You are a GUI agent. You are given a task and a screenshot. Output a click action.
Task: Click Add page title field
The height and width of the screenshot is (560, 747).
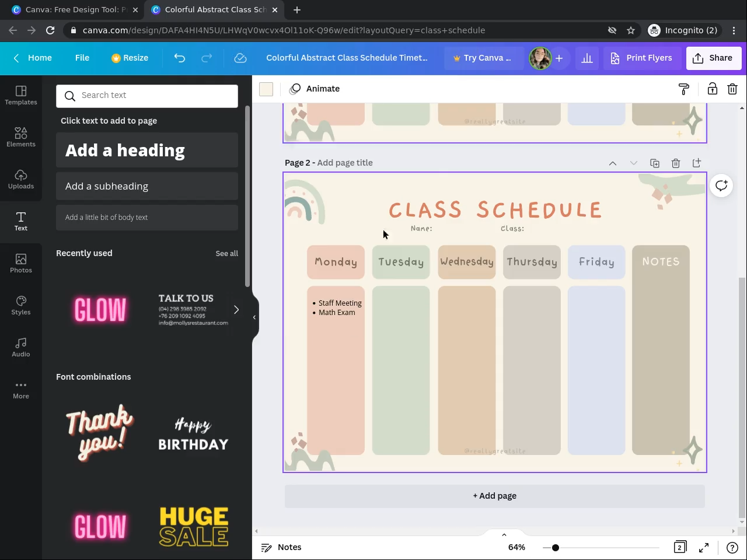tap(345, 163)
